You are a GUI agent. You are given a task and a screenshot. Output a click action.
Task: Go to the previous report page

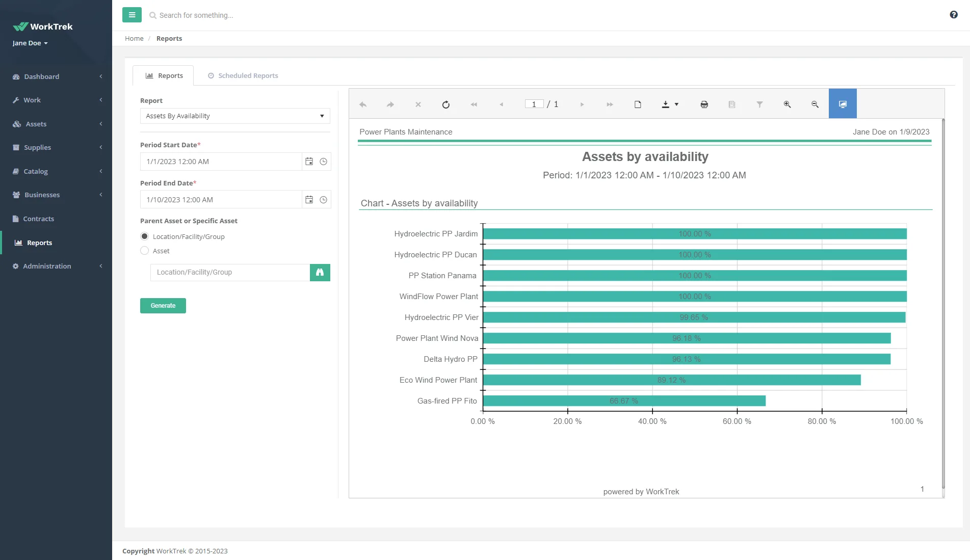click(x=502, y=104)
